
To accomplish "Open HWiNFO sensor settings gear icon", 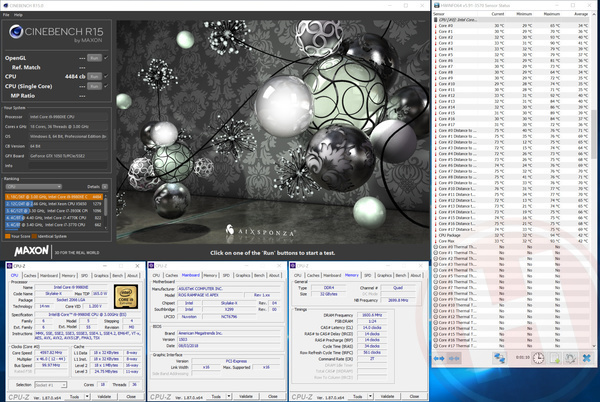I will tap(571, 358).
